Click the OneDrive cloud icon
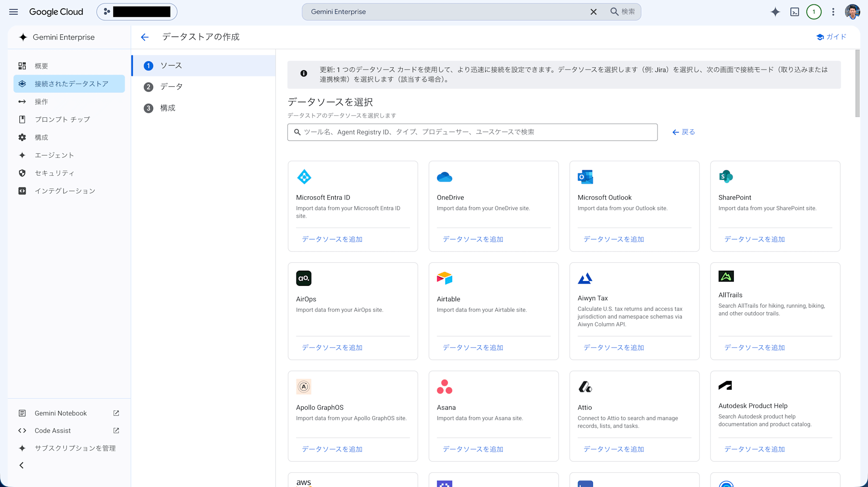 [444, 177]
